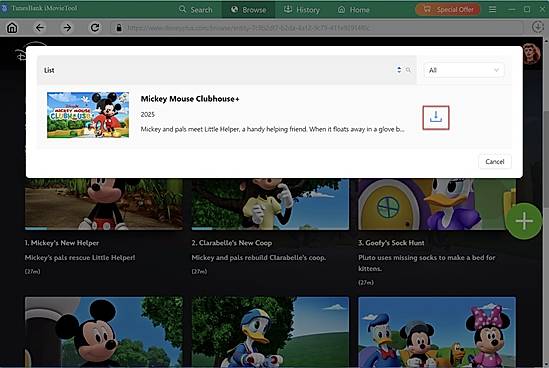549x368 pixels.
Task: Open the Donald Duck episode thumbnail
Action: pyautogui.click(x=270, y=332)
